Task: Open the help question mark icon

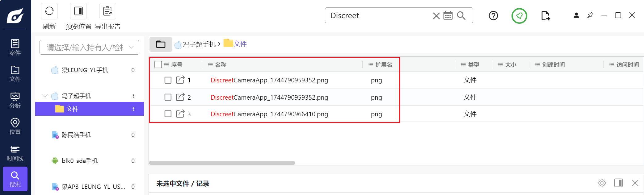Action: [x=493, y=15]
